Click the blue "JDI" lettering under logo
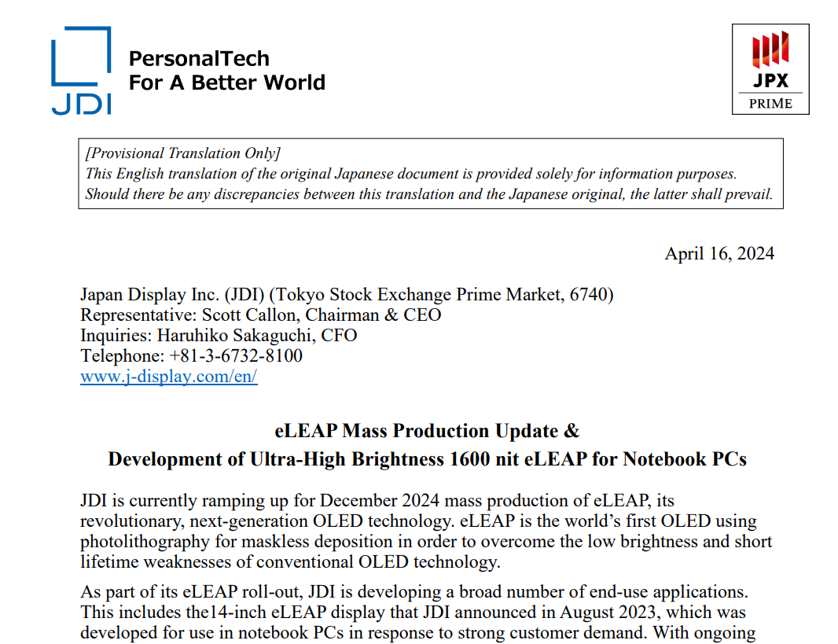The width and height of the screenshot is (838, 644). pyautogui.click(x=81, y=104)
